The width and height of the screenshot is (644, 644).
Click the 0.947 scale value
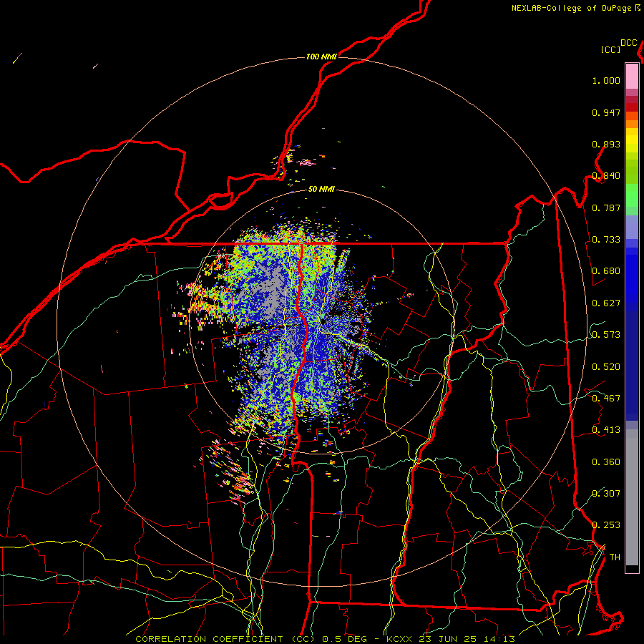point(606,112)
